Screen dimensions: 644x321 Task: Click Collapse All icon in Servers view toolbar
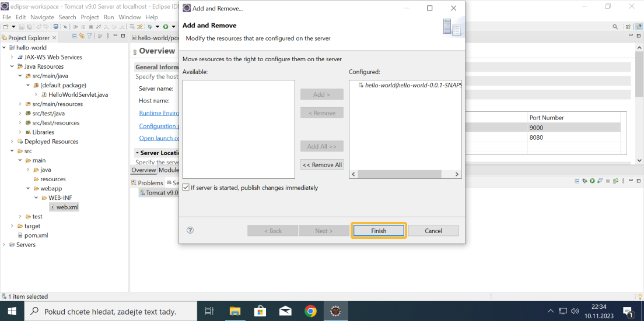(x=577, y=181)
